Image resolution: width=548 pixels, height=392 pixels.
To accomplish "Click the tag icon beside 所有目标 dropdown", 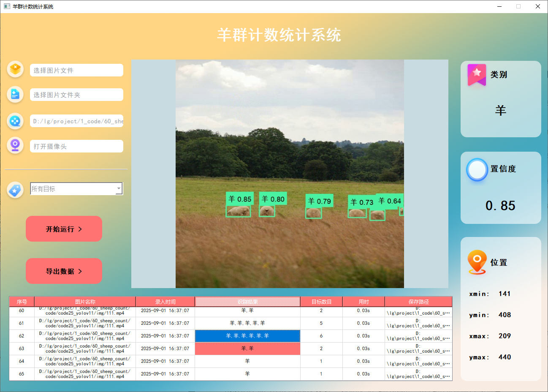I will point(15,190).
